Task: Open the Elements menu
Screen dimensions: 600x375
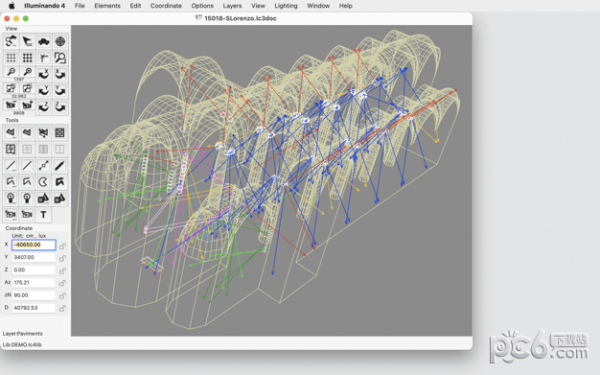Action: pyautogui.click(x=108, y=6)
